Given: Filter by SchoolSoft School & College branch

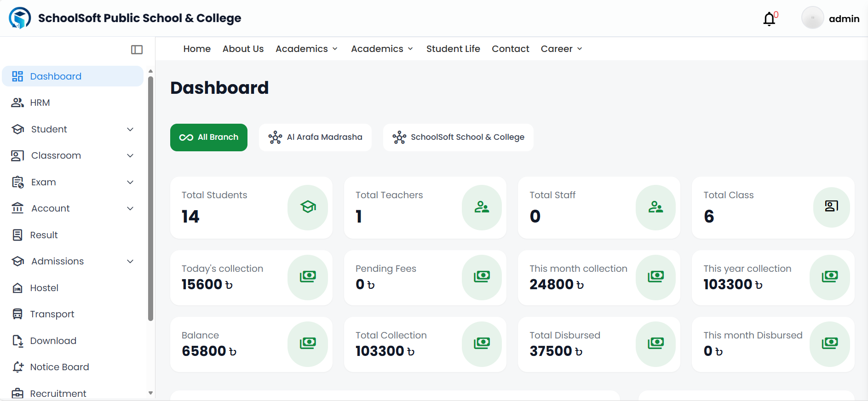Looking at the screenshot, I should pos(458,137).
